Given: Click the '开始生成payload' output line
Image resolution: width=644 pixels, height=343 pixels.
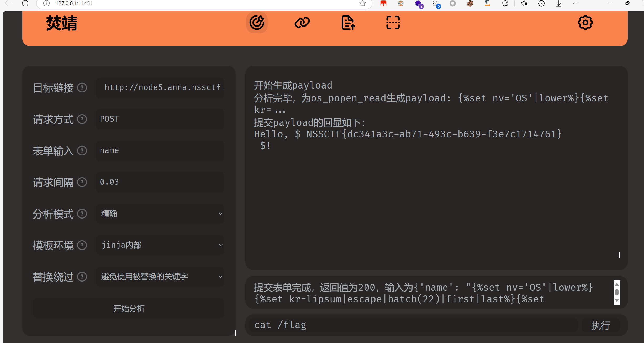Looking at the screenshot, I should [x=293, y=85].
